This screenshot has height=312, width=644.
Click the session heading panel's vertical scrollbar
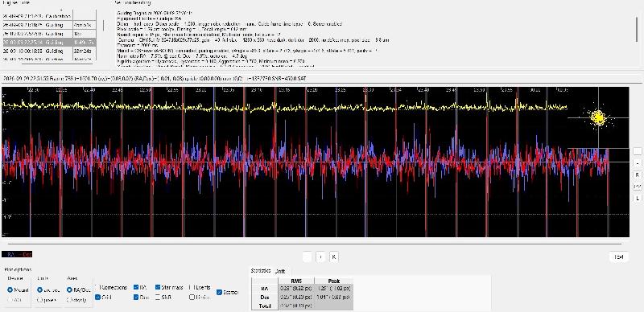pyautogui.click(x=638, y=29)
